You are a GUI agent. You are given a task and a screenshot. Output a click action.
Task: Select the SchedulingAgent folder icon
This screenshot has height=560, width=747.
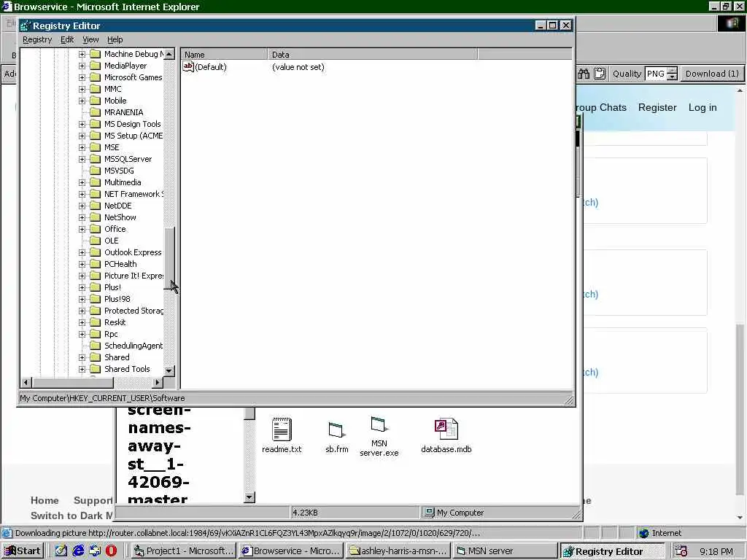[96, 346]
